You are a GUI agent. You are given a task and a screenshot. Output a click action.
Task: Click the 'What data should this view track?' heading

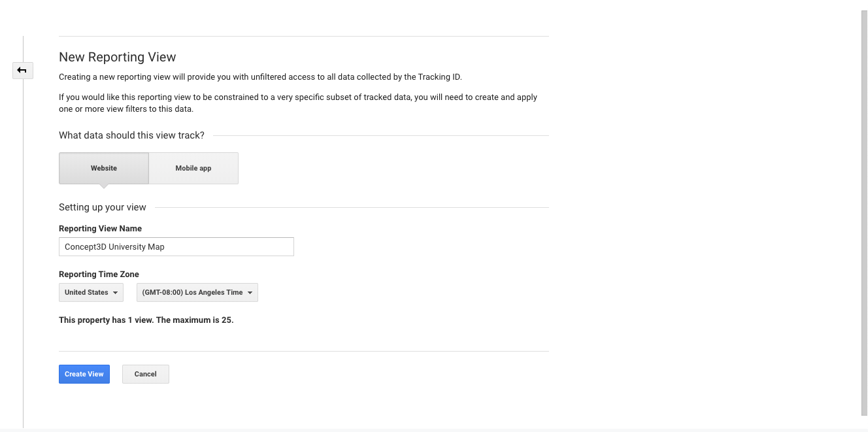[x=131, y=135]
